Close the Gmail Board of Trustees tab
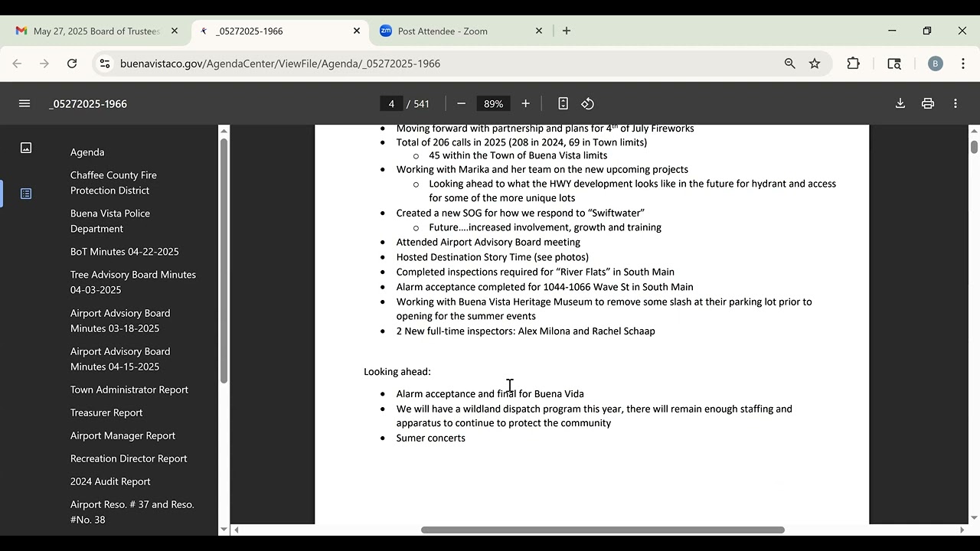Viewport: 980px width, 551px height. tap(175, 31)
